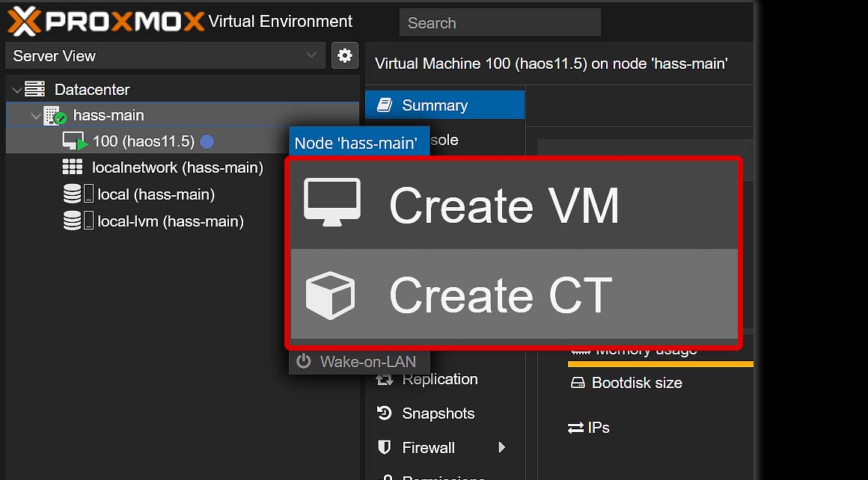Choose Create VM from the context menu
868x480 pixels.
(x=514, y=205)
